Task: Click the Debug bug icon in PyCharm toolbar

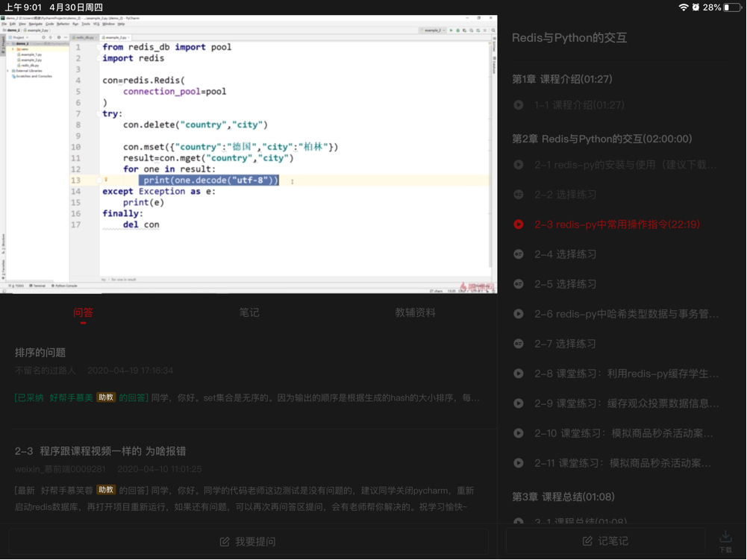Action: (457, 31)
